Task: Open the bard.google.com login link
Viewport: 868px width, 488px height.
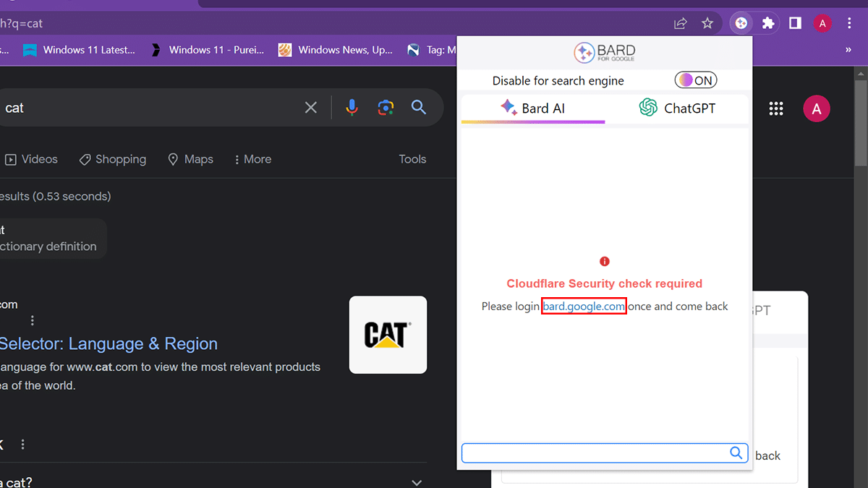Action: (584, 307)
